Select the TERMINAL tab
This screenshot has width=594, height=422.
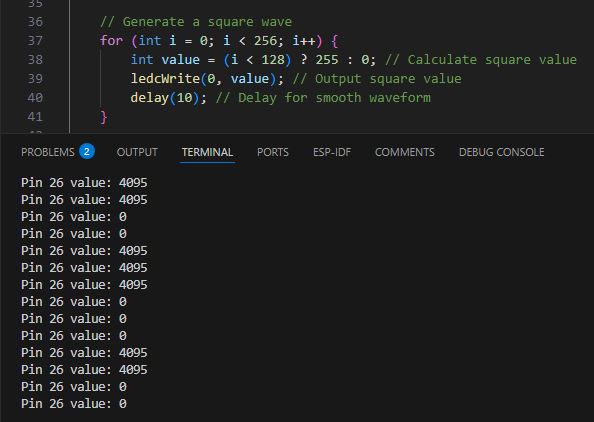207,152
